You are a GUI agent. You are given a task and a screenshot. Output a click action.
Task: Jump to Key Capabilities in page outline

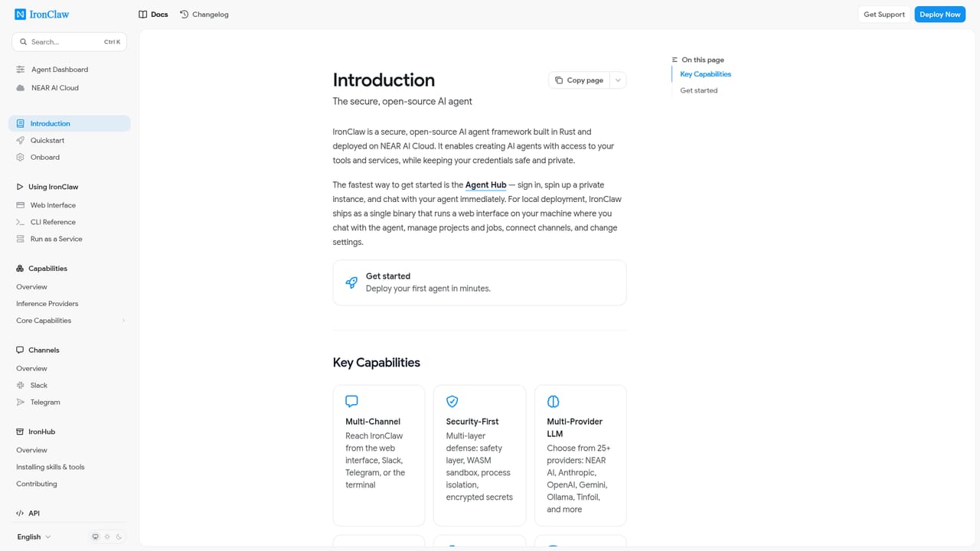[x=706, y=74]
